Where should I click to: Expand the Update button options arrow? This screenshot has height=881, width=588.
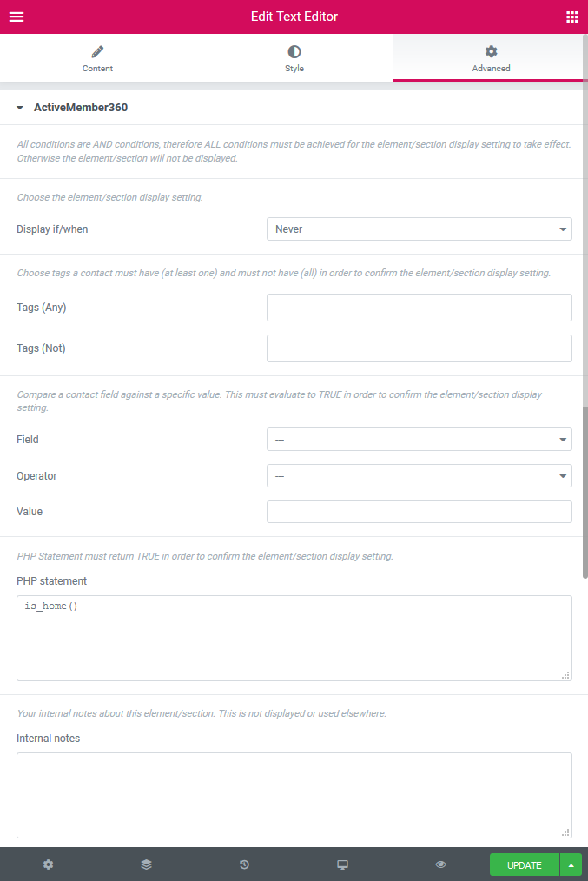(x=571, y=864)
